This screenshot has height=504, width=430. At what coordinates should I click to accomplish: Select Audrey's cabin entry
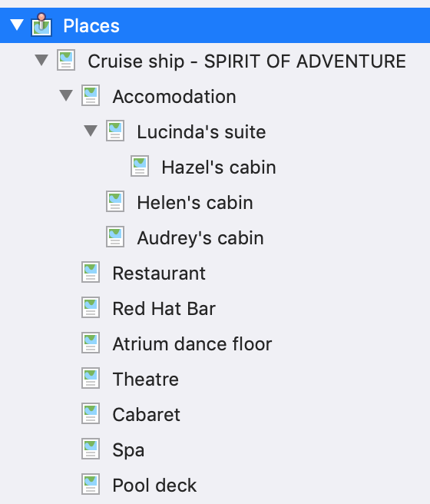tap(200, 238)
